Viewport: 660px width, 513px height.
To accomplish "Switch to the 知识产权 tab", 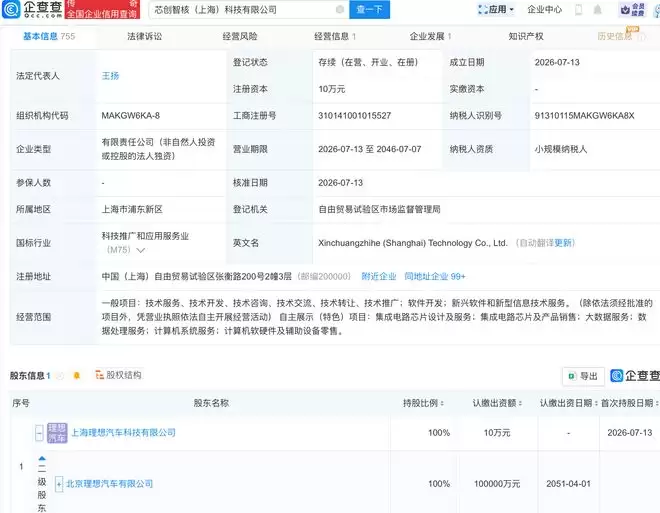I will (x=526, y=36).
